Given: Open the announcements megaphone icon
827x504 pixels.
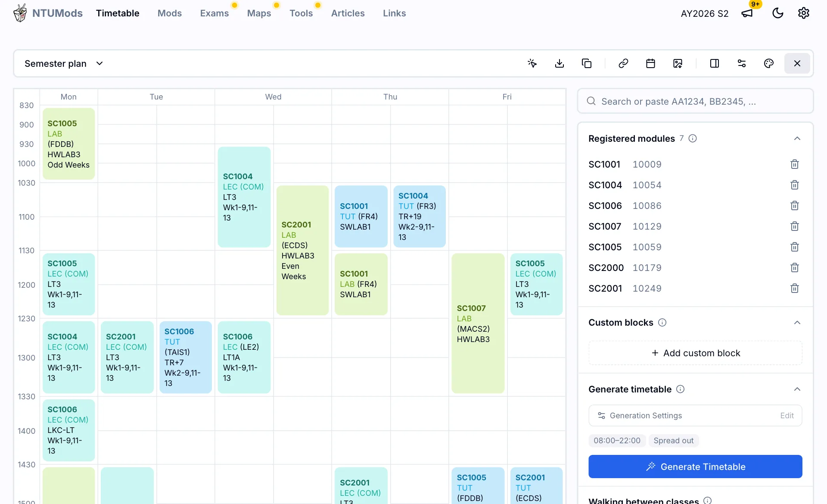Looking at the screenshot, I should click(x=747, y=13).
